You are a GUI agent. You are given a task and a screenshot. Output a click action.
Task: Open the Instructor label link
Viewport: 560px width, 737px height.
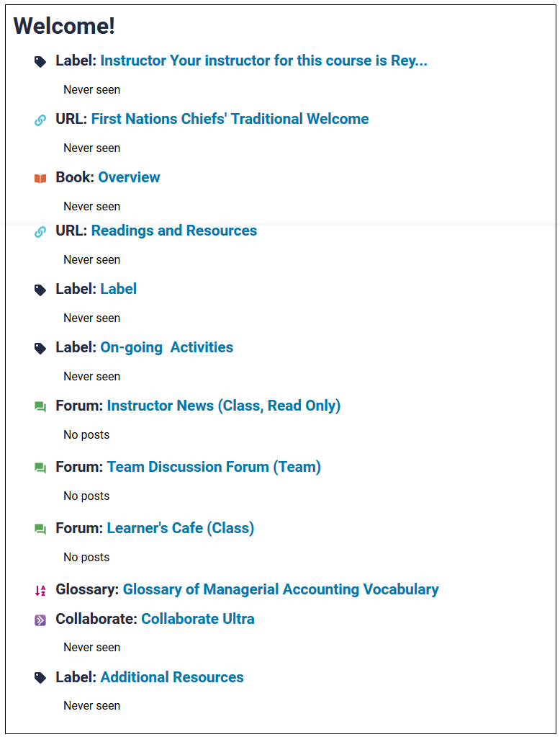(x=263, y=61)
